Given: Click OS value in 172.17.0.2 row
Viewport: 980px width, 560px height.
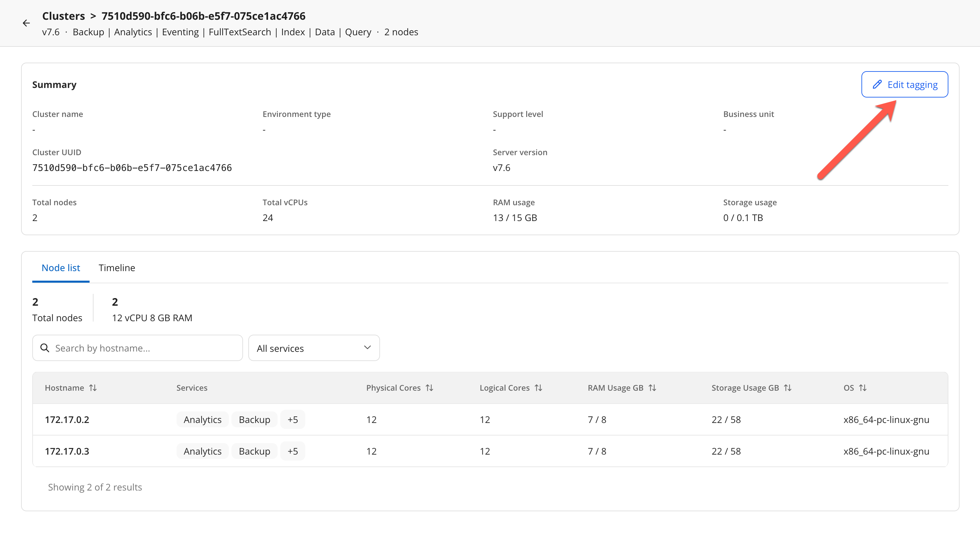Looking at the screenshot, I should pos(886,419).
